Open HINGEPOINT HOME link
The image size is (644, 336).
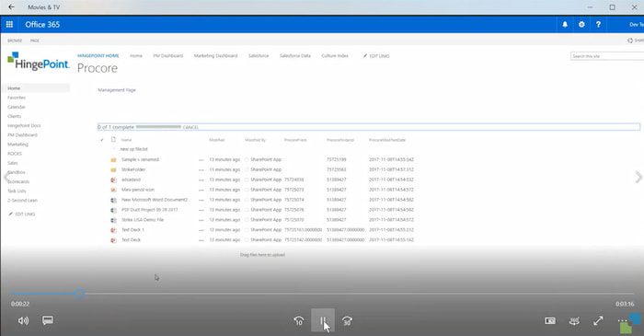coord(98,55)
